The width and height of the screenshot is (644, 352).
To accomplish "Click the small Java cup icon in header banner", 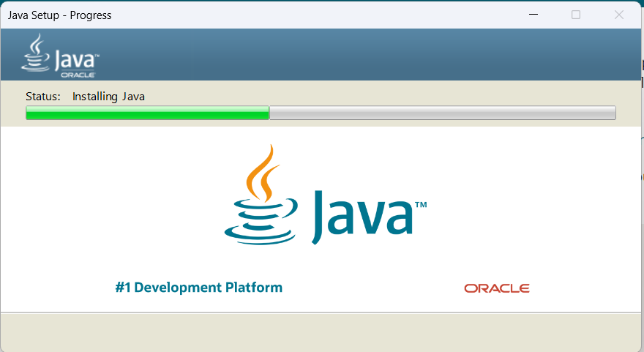I will click(x=35, y=53).
